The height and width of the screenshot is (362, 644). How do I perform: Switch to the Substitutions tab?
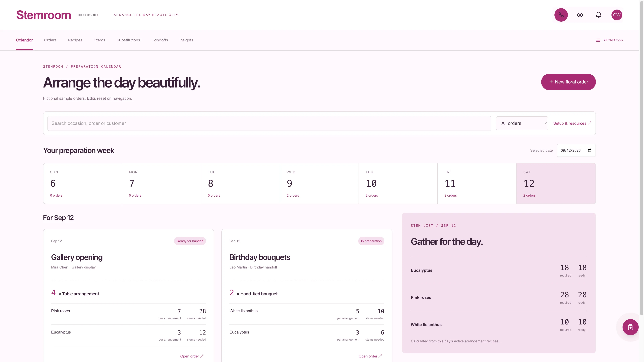point(128,40)
